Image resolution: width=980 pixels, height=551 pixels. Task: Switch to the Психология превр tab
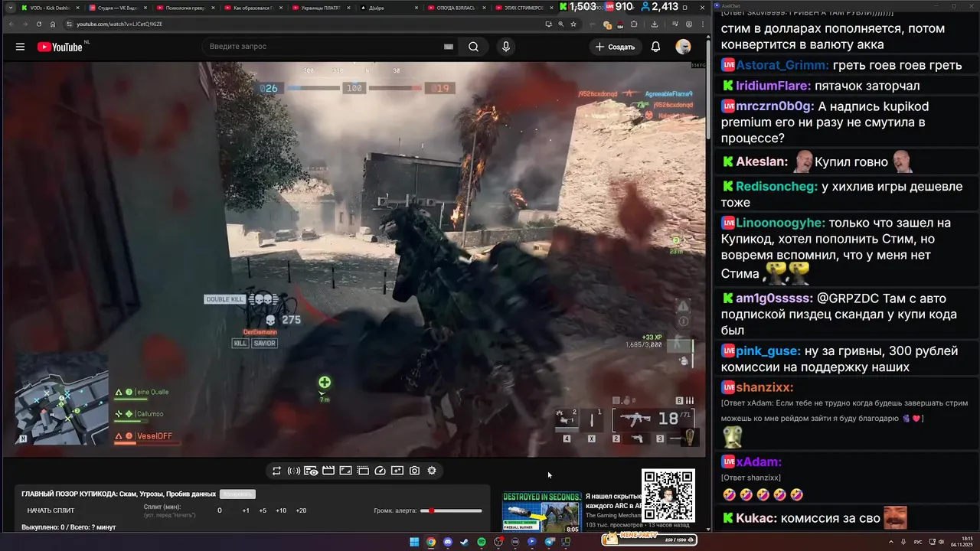[185, 8]
